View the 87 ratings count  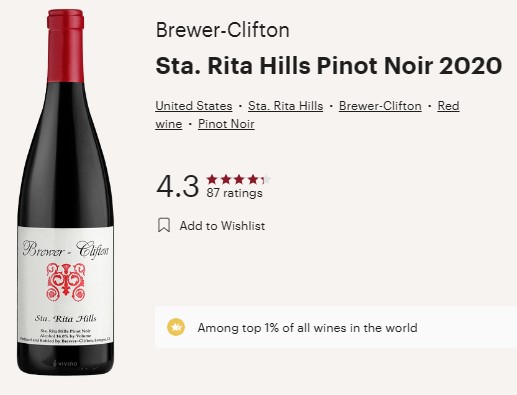234,193
